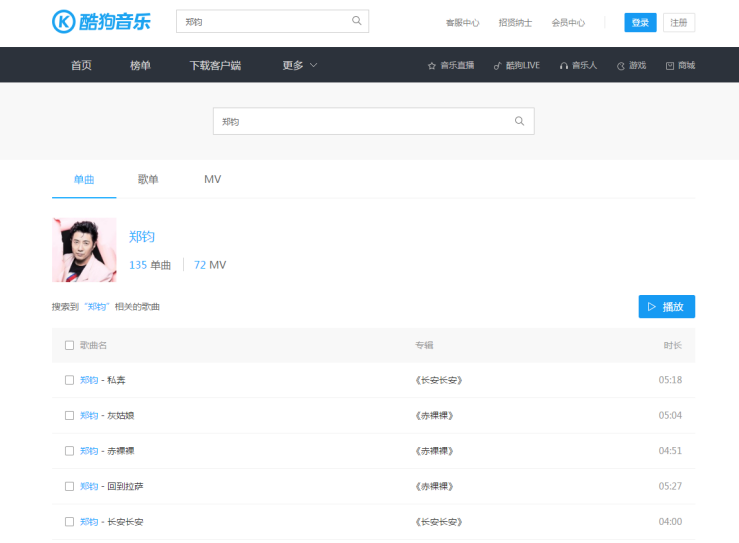This screenshot has width=739, height=543.
Task: Click the 专辑 column header
Action: pos(424,346)
